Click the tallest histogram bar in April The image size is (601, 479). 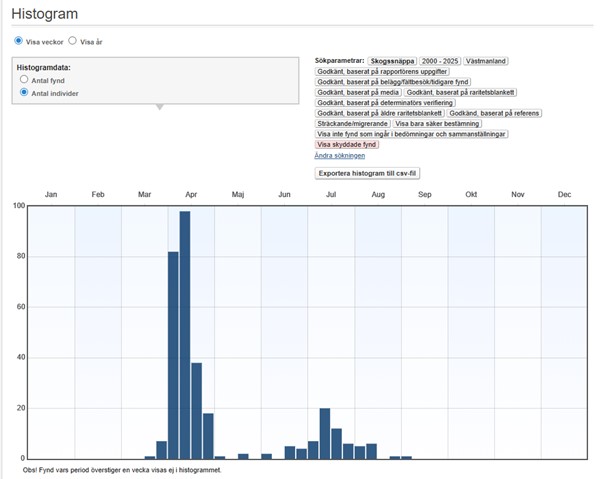(x=185, y=335)
